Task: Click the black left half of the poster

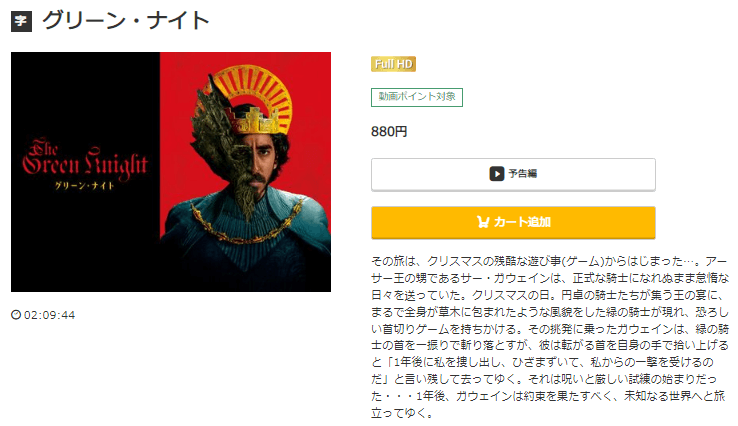Action: (85, 172)
